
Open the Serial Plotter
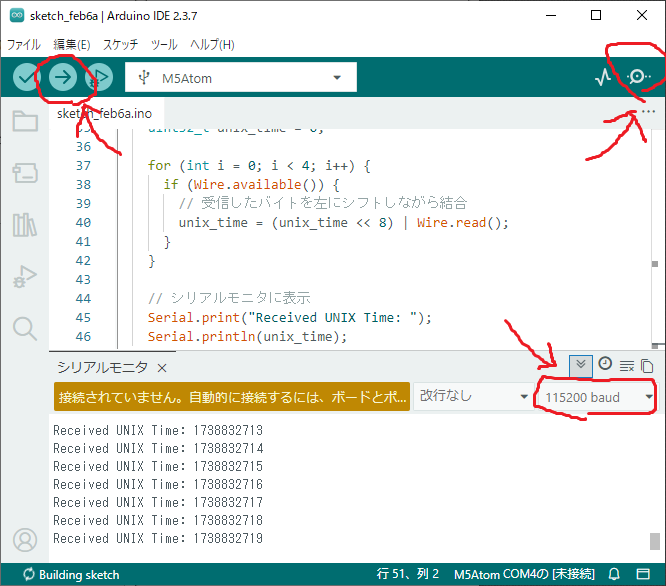tap(603, 78)
